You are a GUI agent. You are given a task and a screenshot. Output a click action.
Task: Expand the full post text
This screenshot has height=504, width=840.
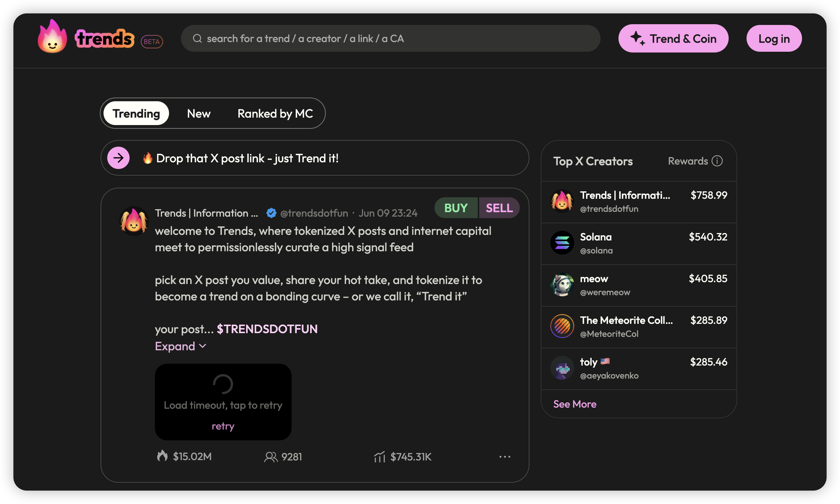pos(181,346)
